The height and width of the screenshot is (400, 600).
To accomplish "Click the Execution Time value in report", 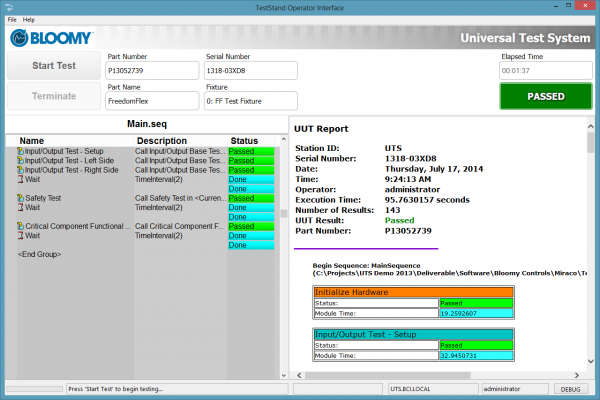I will [x=427, y=200].
